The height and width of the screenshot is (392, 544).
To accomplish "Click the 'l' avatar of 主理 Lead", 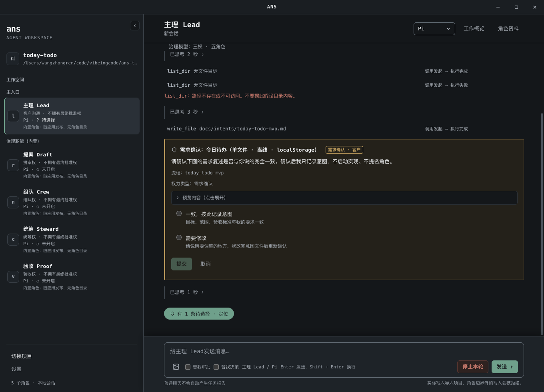I will (13, 116).
